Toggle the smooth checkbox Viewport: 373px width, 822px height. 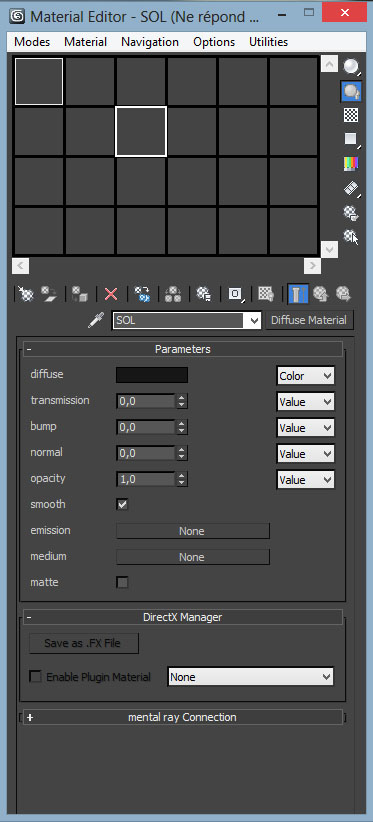pyautogui.click(x=123, y=505)
